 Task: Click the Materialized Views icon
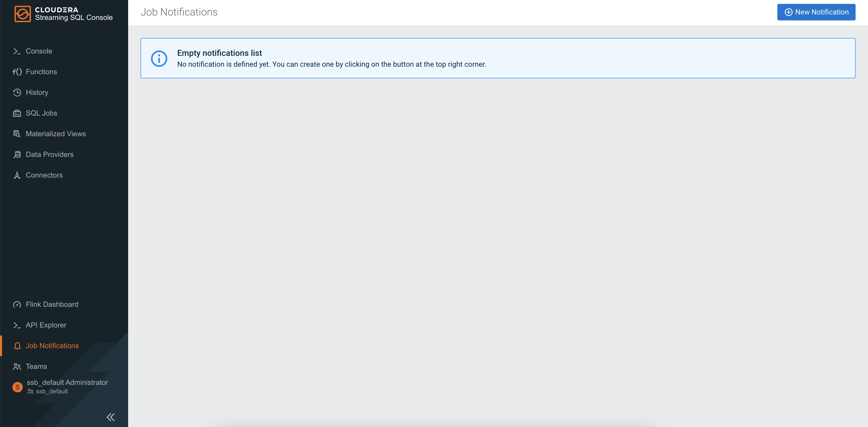17,134
